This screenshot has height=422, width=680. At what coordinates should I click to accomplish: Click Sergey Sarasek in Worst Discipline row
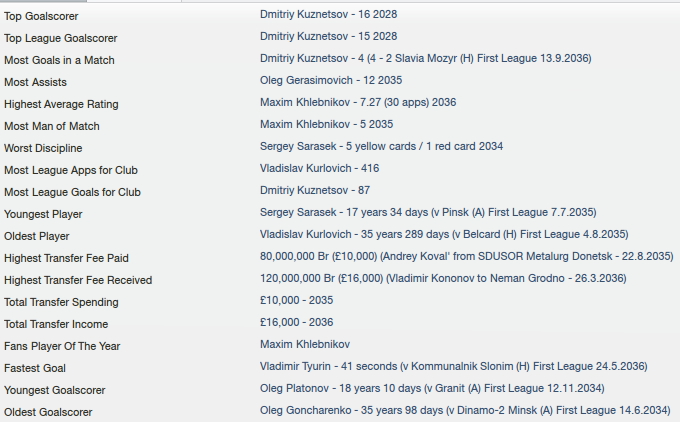pos(298,147)
